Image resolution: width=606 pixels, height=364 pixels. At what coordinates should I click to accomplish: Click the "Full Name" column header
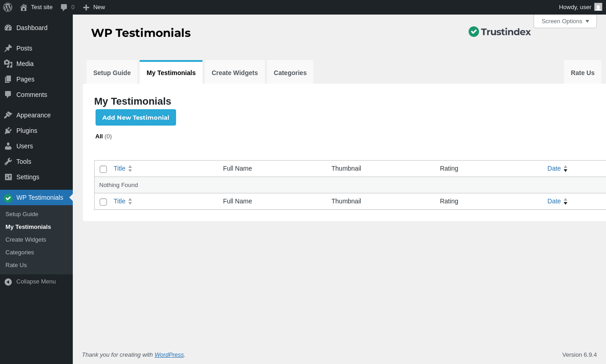pos(237,168)
